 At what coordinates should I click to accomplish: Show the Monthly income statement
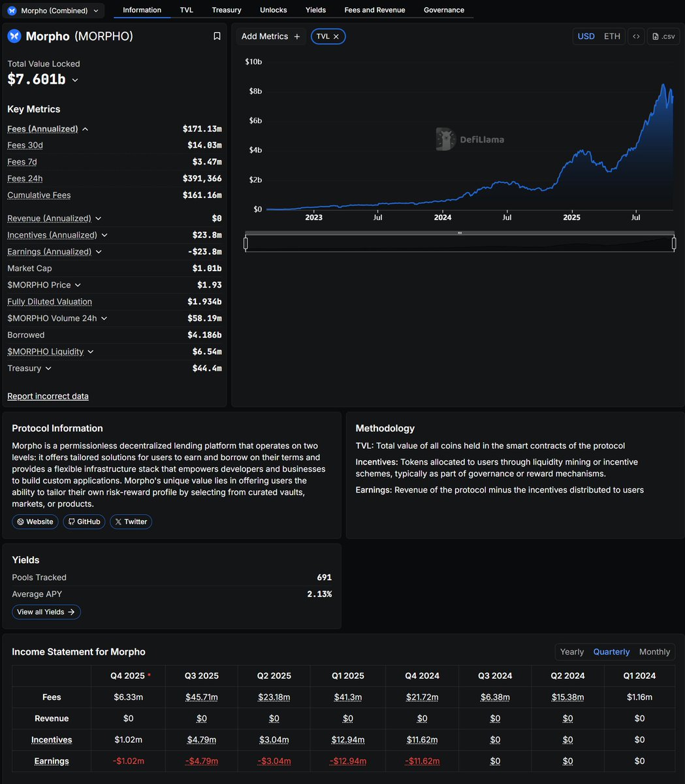pos(654,651)
